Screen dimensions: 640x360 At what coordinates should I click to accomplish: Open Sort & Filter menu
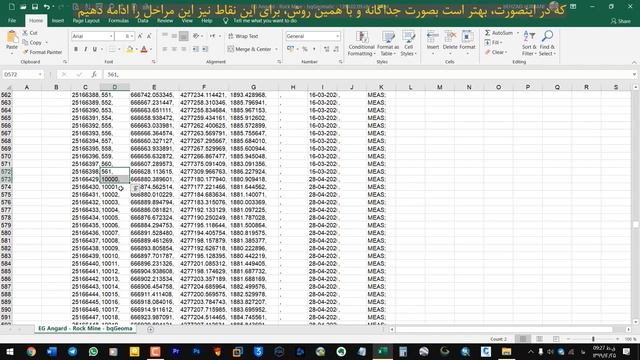529,43
